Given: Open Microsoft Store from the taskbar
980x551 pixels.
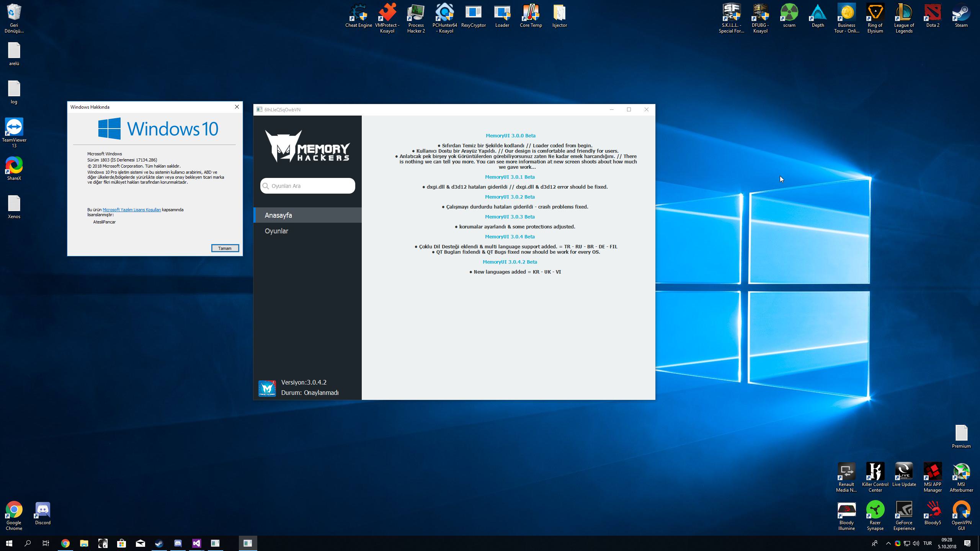Looking at the screenshot, I should [121, 543].
